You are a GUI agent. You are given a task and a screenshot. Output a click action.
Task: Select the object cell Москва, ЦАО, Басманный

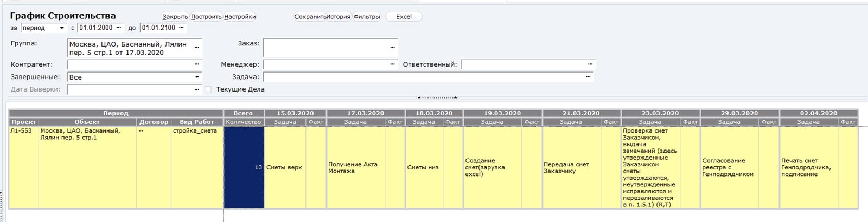[x=87, y=167]
